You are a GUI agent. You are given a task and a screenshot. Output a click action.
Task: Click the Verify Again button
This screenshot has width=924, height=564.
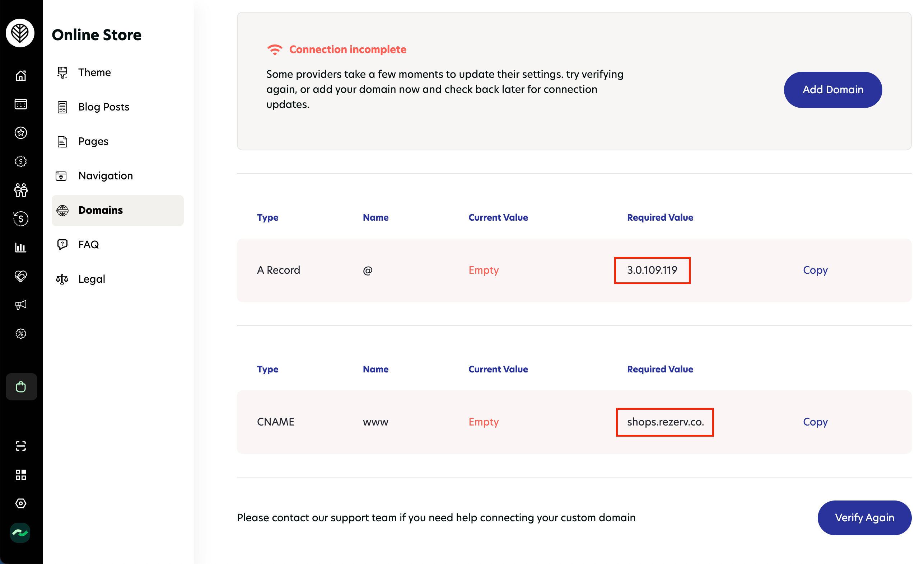(864, 517)
